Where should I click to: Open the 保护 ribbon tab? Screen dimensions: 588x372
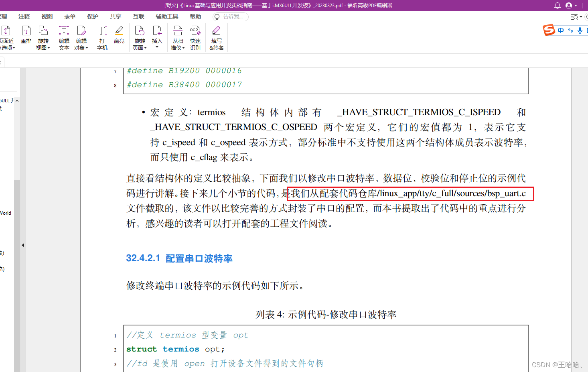93,16
